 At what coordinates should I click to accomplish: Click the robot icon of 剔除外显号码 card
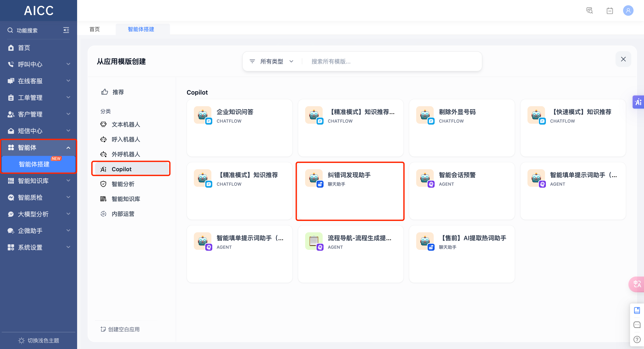(x=425, y=115)
